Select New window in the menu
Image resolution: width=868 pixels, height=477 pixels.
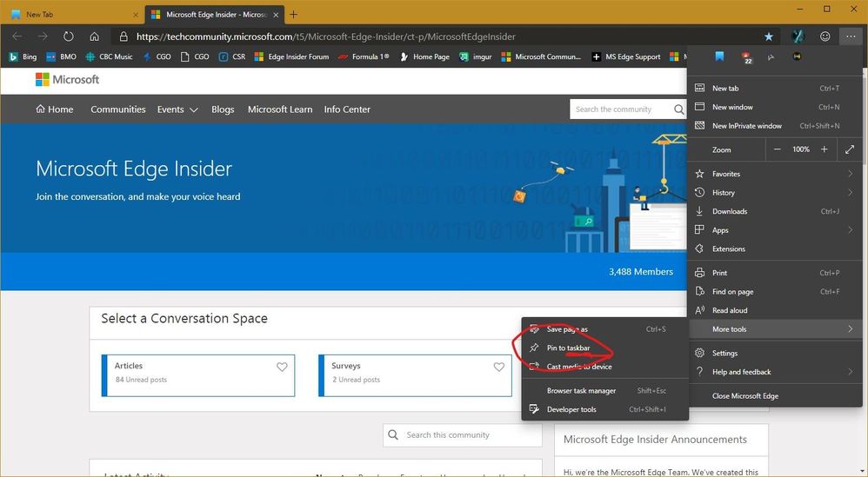coord(774,107)
